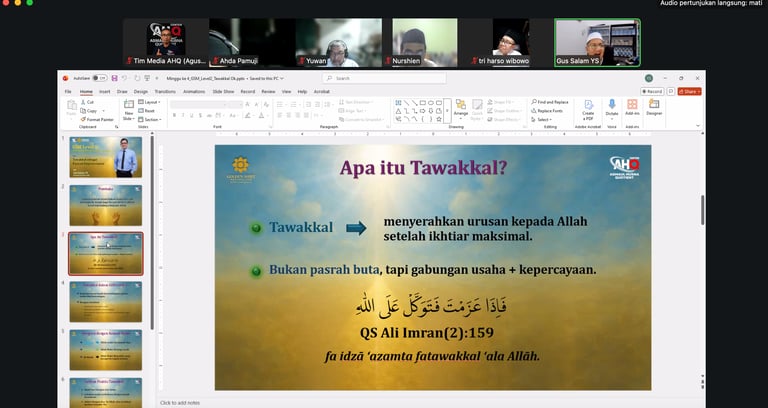Choose the star shape in gallery

pyautogui.click(x=439, y=119)
